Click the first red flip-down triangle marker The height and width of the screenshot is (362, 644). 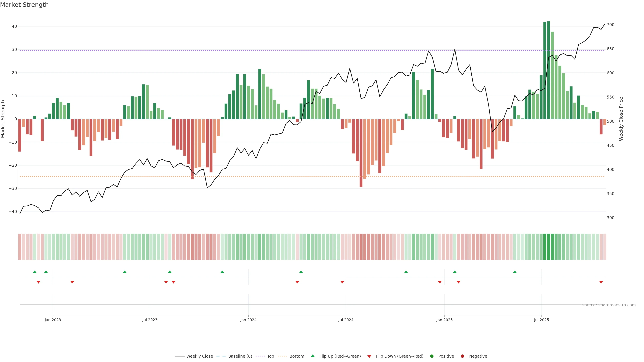39,282
